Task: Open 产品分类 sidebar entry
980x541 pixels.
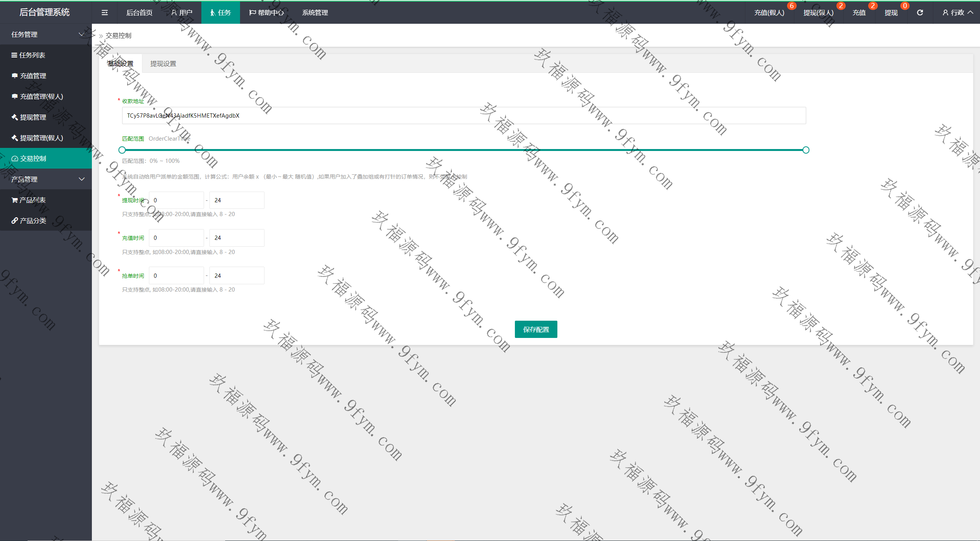Action: pyautogui.click(x=33, y=221)
